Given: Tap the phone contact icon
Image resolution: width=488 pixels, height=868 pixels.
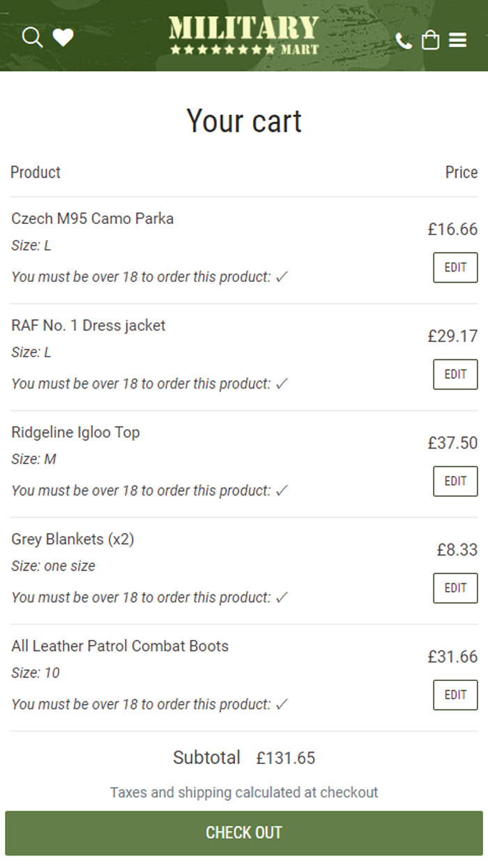Looking at the screenshot, I should tap(404, 40).
